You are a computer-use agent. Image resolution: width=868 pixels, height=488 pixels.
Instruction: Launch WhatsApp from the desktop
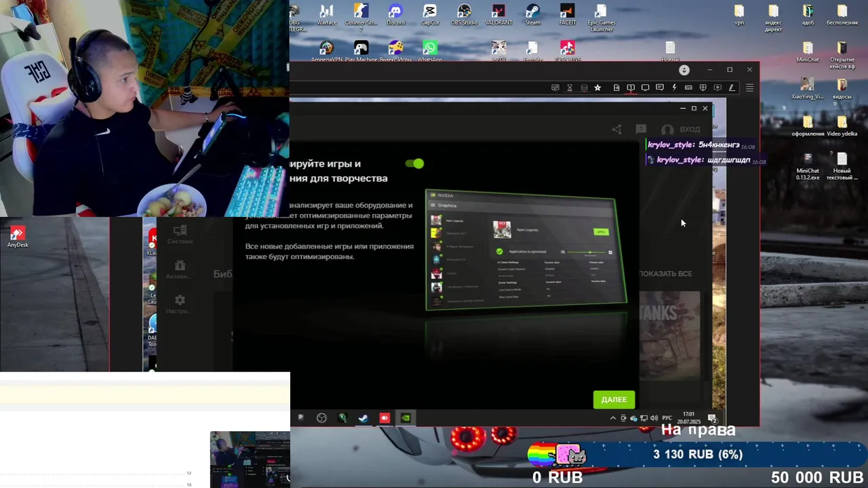[430, 52]
